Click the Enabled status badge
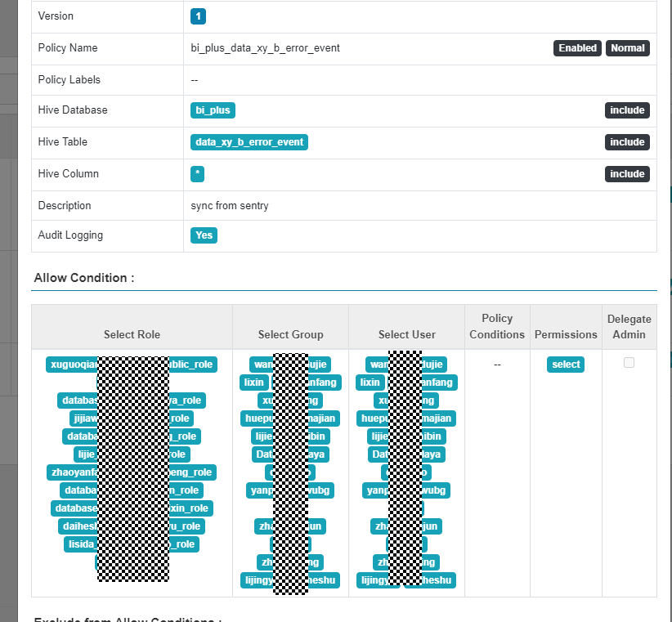Screen dimensions: 672x622 click(x=577, y=48)
